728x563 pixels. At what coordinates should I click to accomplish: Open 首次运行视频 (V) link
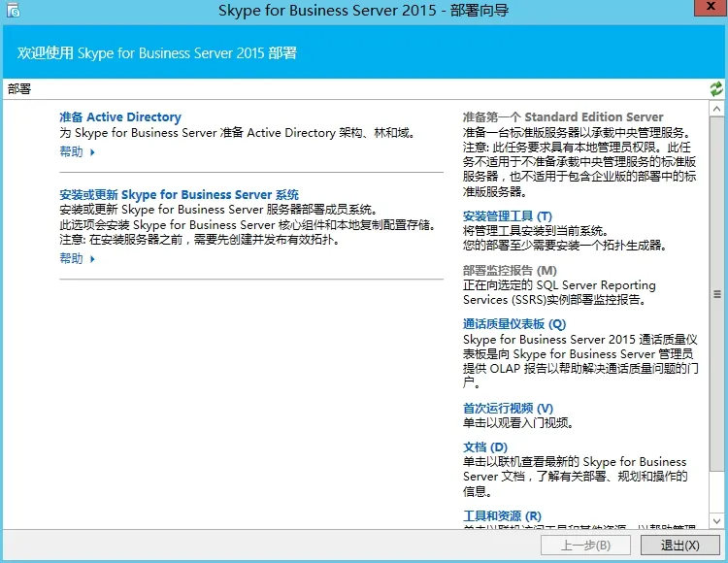[x=508, y=409]
